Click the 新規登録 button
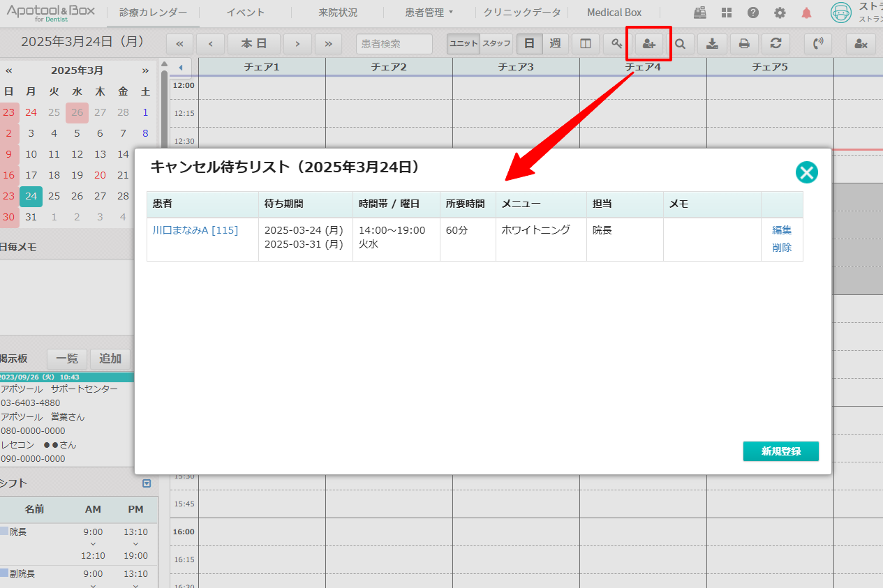This screenshot has width=883, height=588. tap(780, 451)
